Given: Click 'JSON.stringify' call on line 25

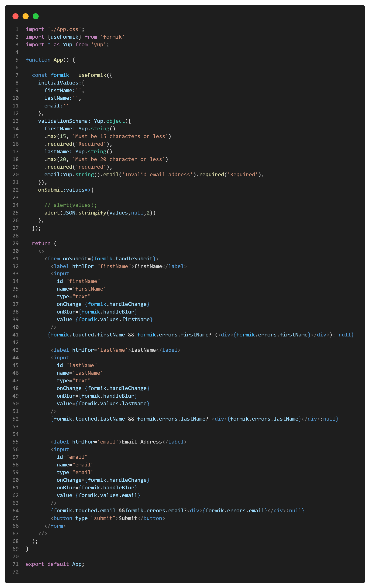Looking at the screenshot, I should 85,213.
